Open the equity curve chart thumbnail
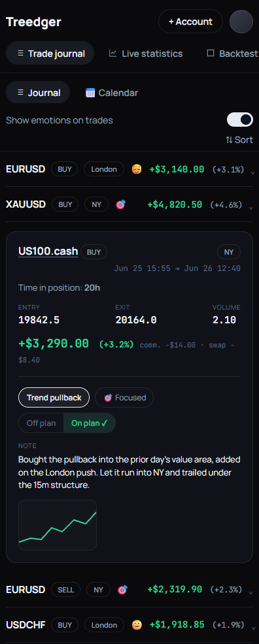The height and width of the screenshot is (644, 259). (58, 525)
